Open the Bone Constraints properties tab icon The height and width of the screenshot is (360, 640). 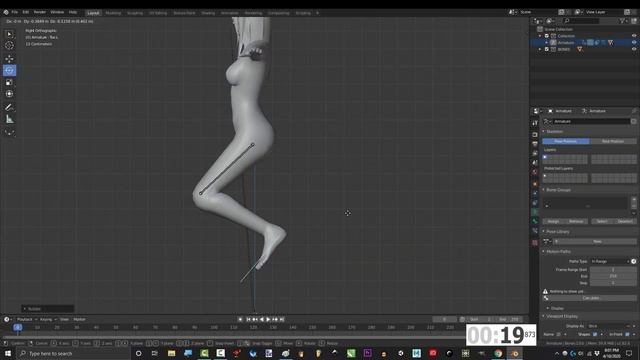click(x=535, y=231)
